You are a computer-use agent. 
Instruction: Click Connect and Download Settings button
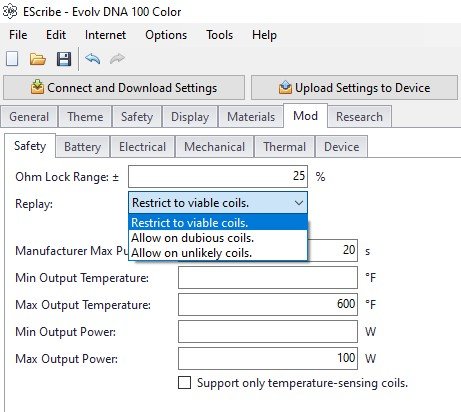coord(124,88)
